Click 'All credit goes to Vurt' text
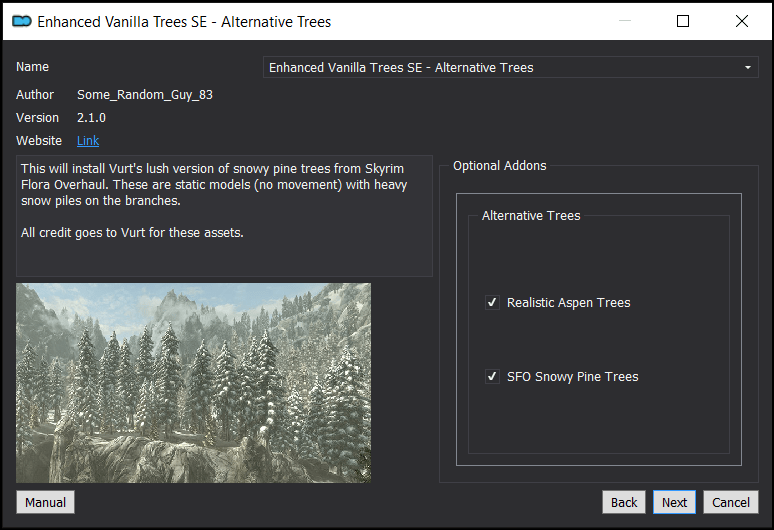Image resolution: width=774 pixels, height=530 pixels. click(x=132, y=232)
